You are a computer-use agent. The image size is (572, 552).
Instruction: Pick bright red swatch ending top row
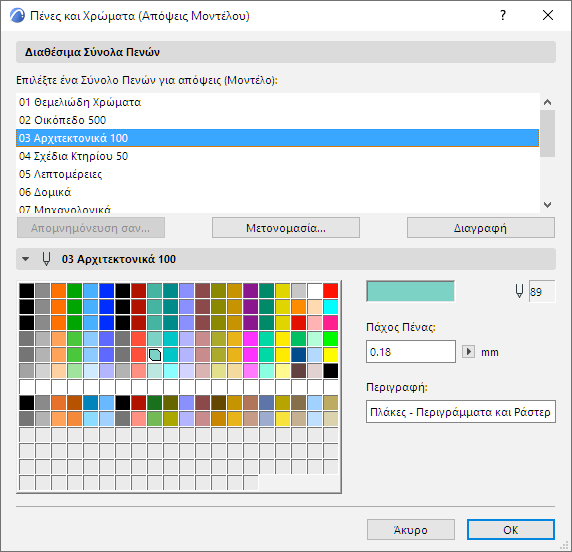pos(331,291)
